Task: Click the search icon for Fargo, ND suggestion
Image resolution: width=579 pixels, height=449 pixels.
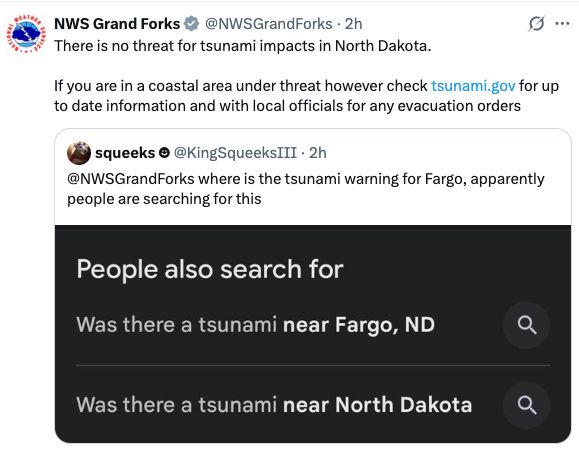Action: [x=527, y=325]
